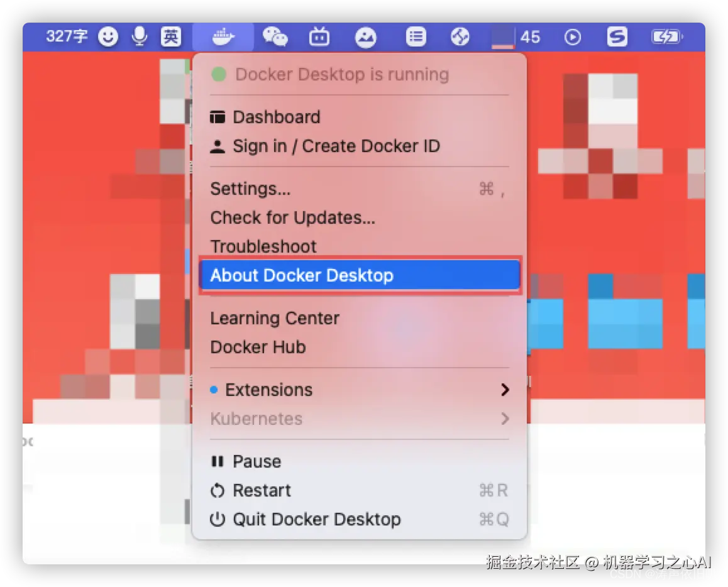Select Sign in / Create Docker ID

pyautogui.click(x=360, y=146)
